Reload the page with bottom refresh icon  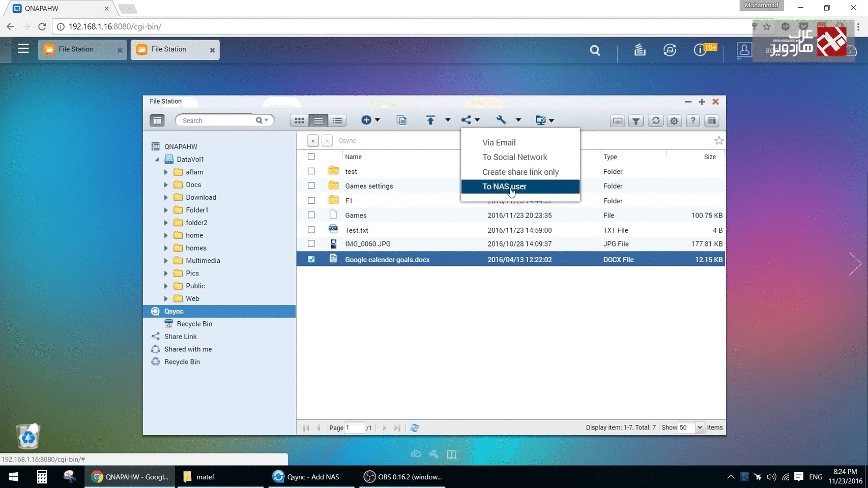[414, 428]
